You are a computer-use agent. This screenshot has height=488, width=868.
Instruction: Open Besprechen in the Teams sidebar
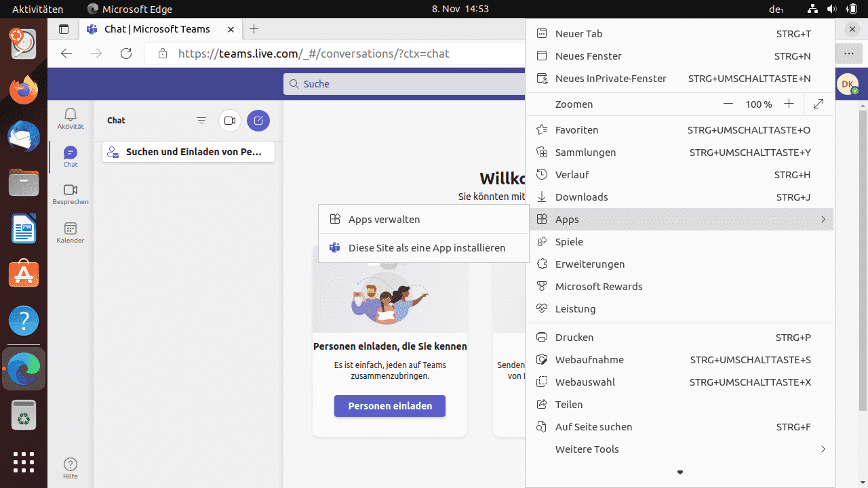[x=71, y=195]
